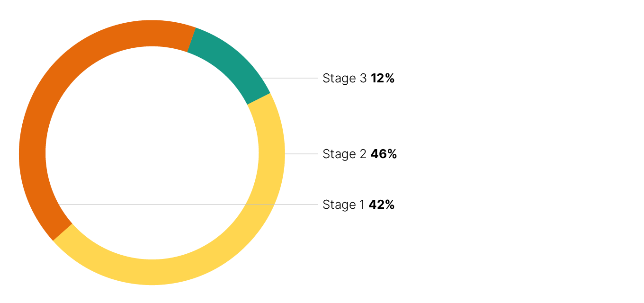Select the bold 42% value
644x303 pixels.
(x=382, y=205)
